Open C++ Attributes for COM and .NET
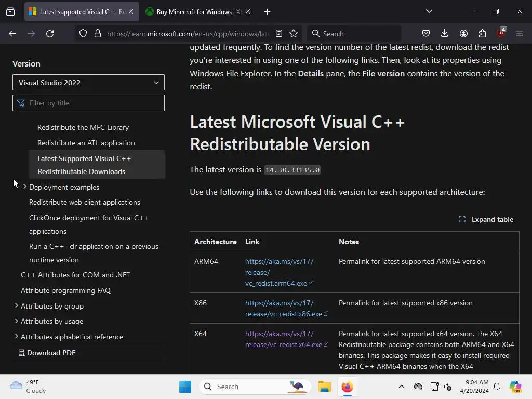Viewport: 532px width, 399px height. tap(75, 275)
